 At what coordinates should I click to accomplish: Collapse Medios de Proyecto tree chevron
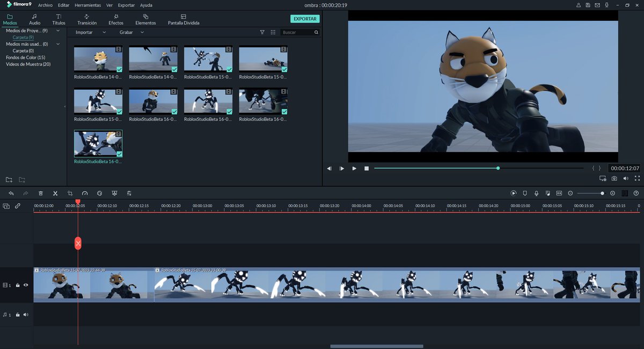(x=58, y=31)
